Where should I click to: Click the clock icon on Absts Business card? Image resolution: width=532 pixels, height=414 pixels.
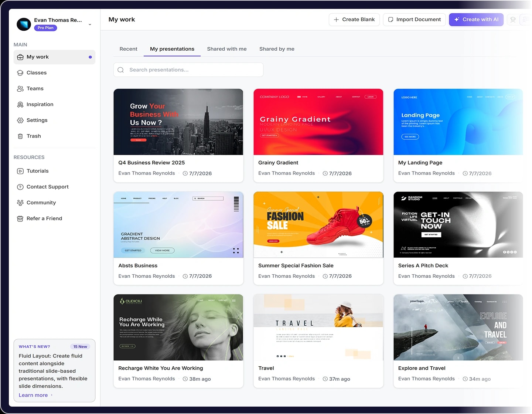click(185, 276)
